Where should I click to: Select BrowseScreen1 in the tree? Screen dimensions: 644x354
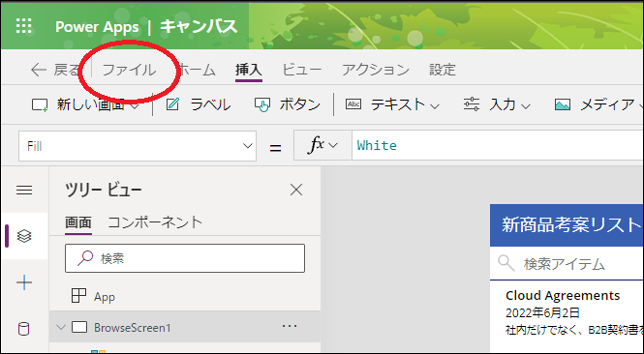[185, 327]
